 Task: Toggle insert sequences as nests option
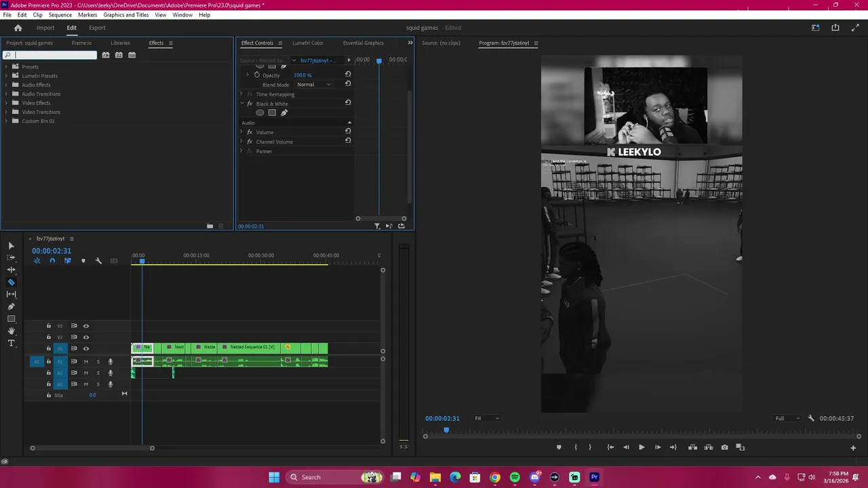[x=37, y=261]
